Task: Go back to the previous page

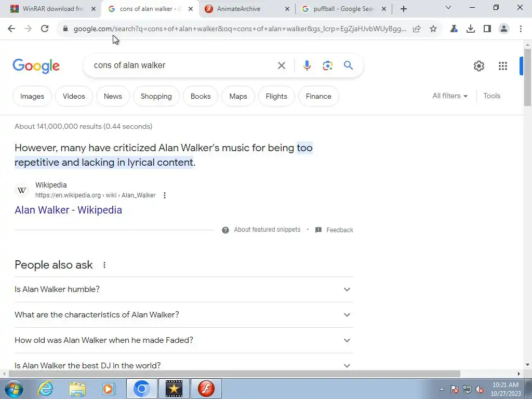Action: [x=11, y=29]
